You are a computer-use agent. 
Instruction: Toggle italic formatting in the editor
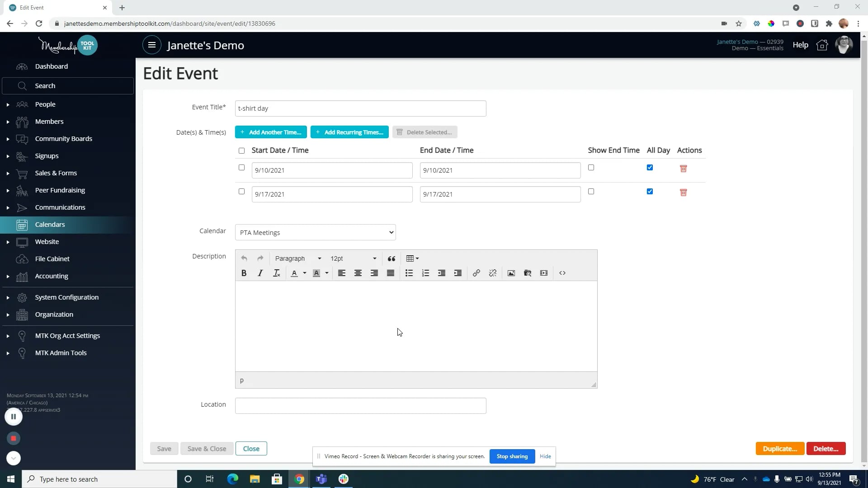point(260,273)
